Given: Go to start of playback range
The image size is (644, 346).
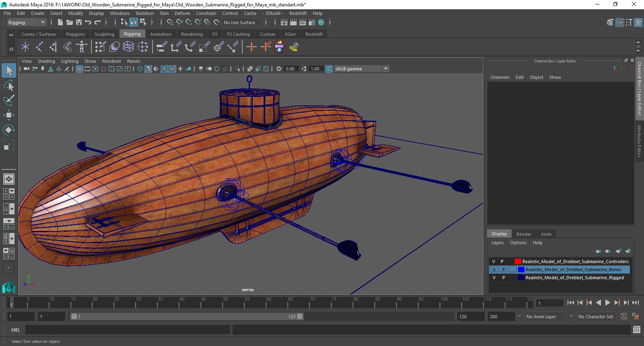Looking at the screenshot, I should point(571,303).
